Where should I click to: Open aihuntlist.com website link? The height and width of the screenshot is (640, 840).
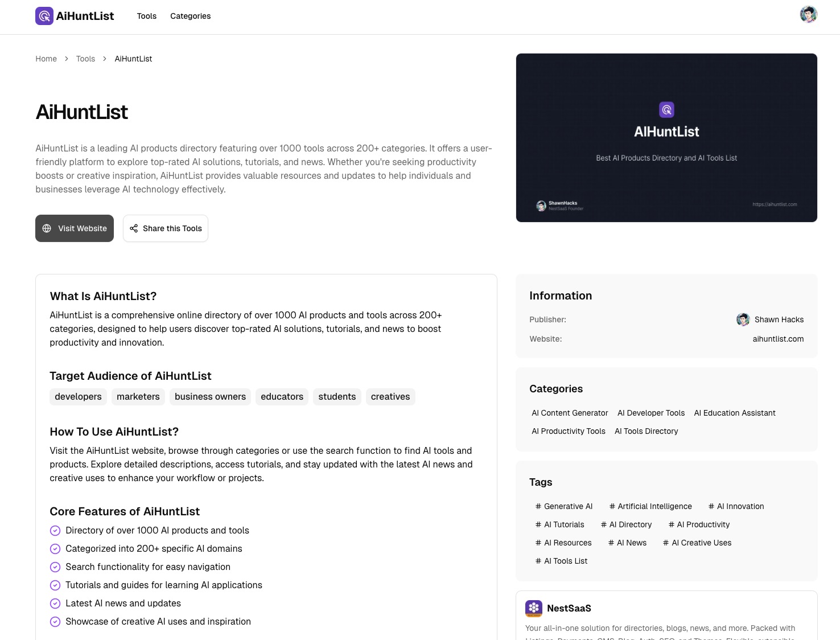(778, 339)
